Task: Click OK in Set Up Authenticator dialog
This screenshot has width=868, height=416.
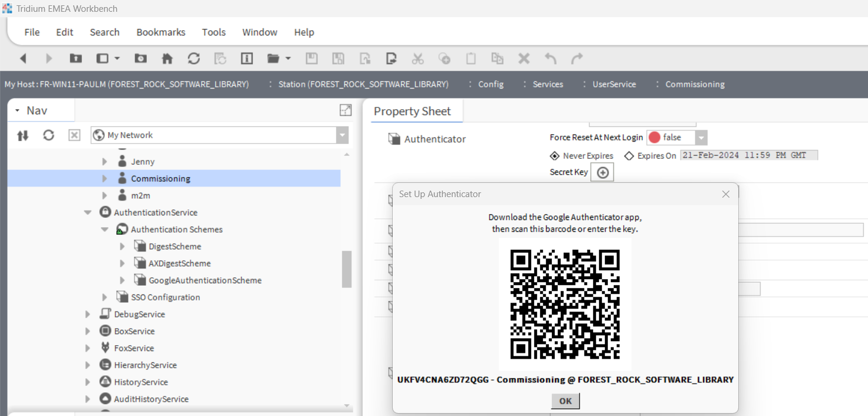Action: (x=565, y=401)
